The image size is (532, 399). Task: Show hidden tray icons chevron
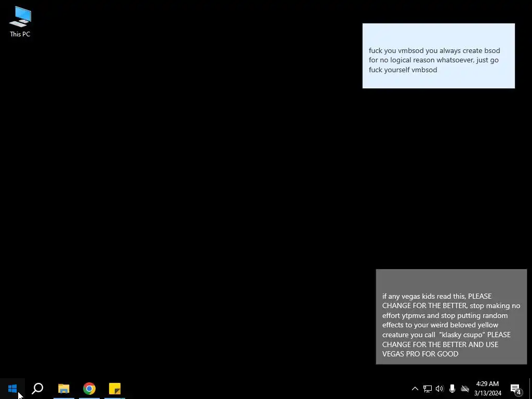(x=415, y=389)
